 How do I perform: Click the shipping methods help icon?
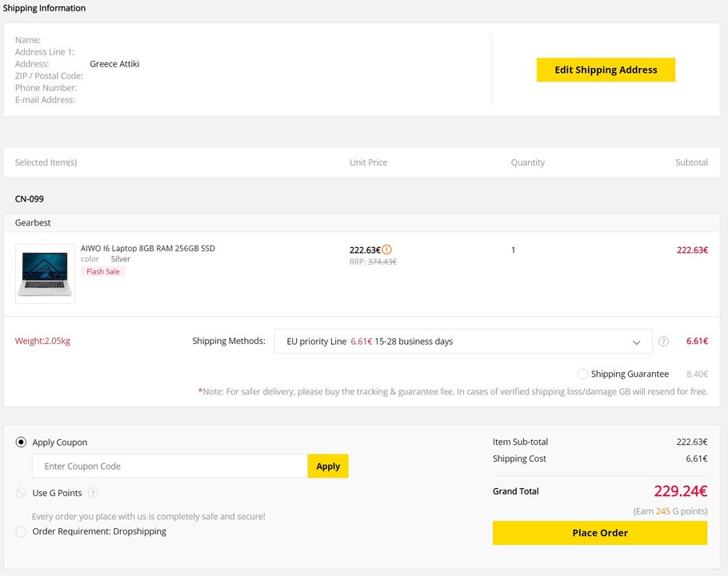click(663, 342)
